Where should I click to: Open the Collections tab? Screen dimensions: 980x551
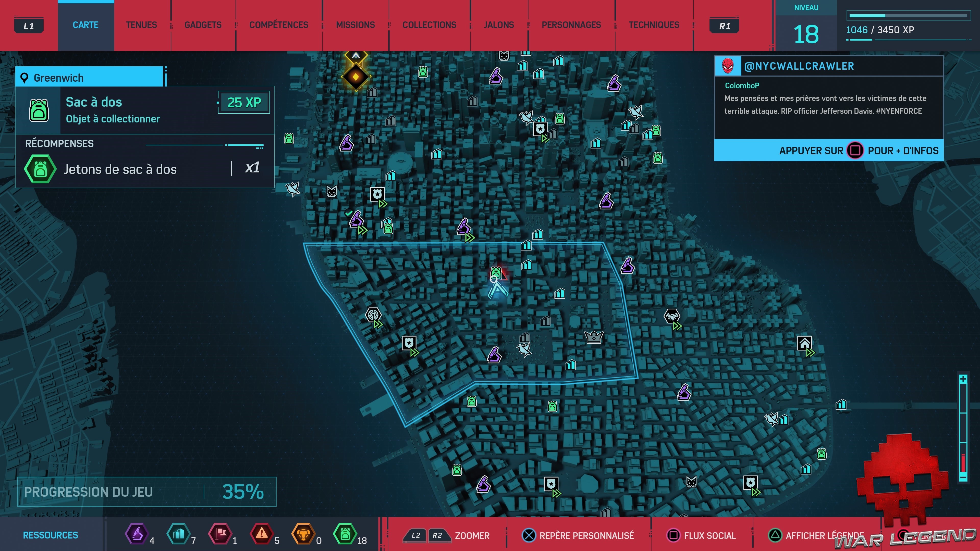click(429, 25)
